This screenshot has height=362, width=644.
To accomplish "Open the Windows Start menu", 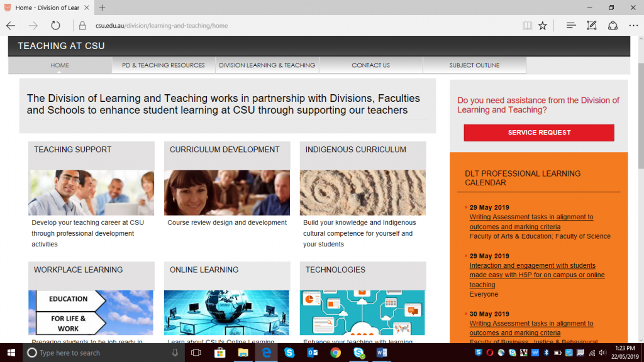I will point(11,353).
